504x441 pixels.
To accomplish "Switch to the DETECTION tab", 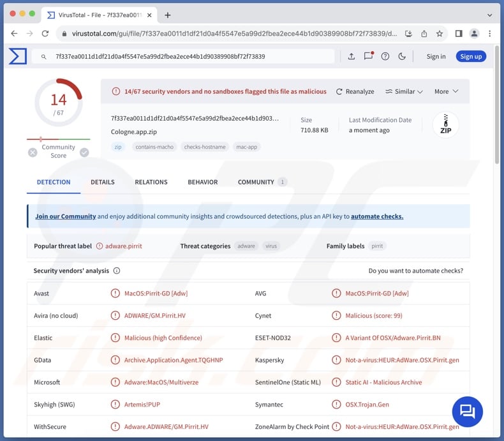I will tap(54, 182).
